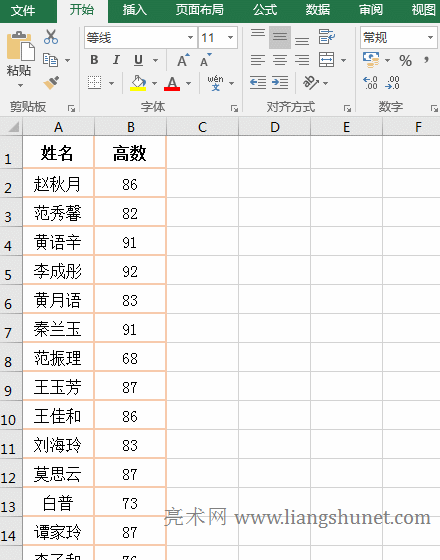This screenshot has height=560, width=440.
Task: Toggle Italic formatting
Action: [x=116, y=60]
